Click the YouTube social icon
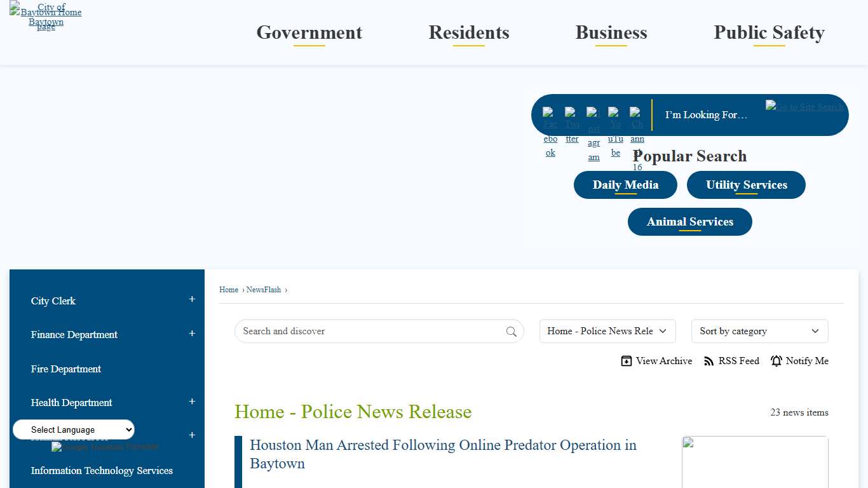 (x=615, y=132)
